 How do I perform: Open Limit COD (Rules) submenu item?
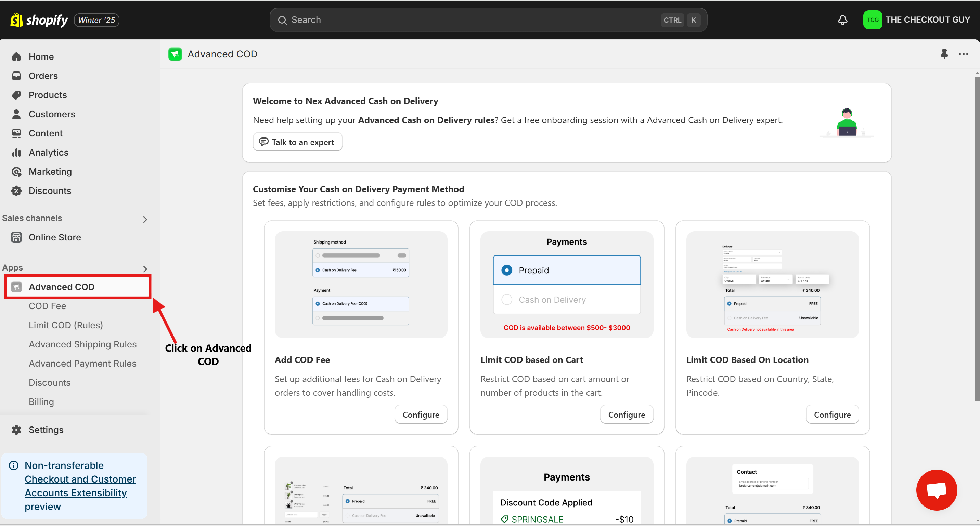pyautogui.click(x=65, y=325)
